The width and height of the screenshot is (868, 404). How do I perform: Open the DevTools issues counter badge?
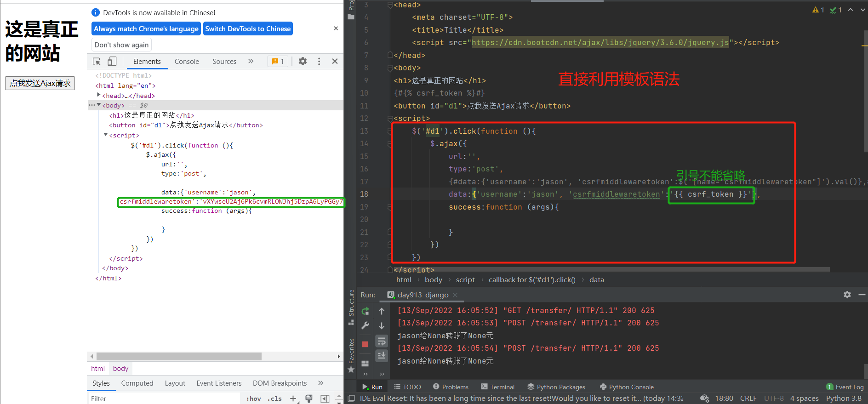click(278, 61)
